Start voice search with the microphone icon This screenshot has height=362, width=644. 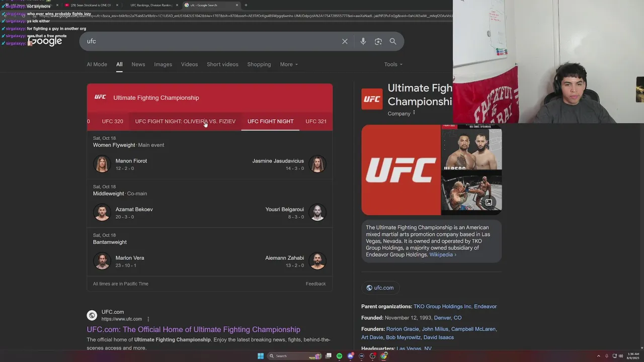[363, 41]
